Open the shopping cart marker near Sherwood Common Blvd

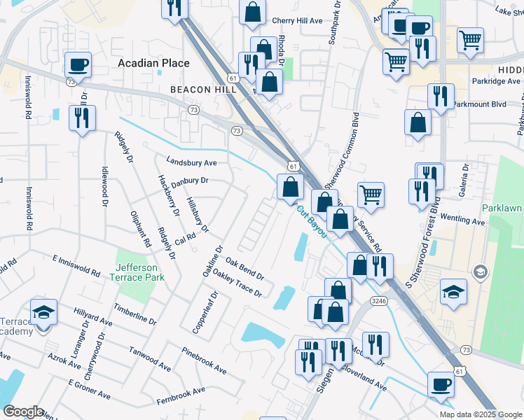coord(371,195)
